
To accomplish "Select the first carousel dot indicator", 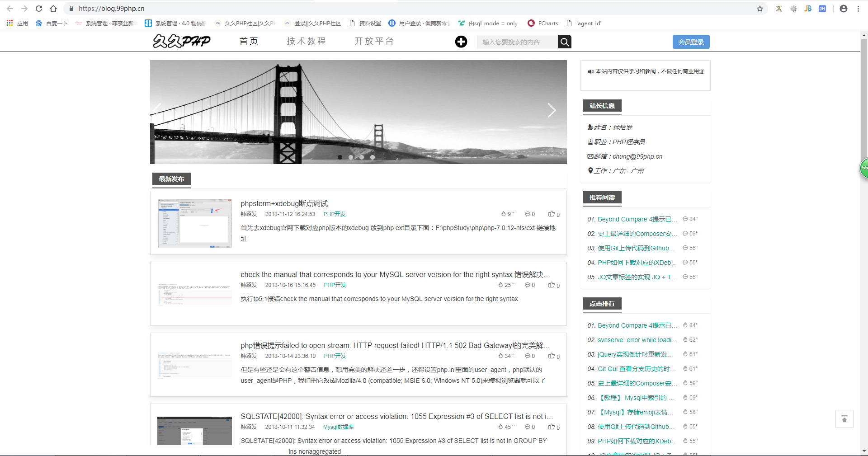I will [x=340, y=157].
